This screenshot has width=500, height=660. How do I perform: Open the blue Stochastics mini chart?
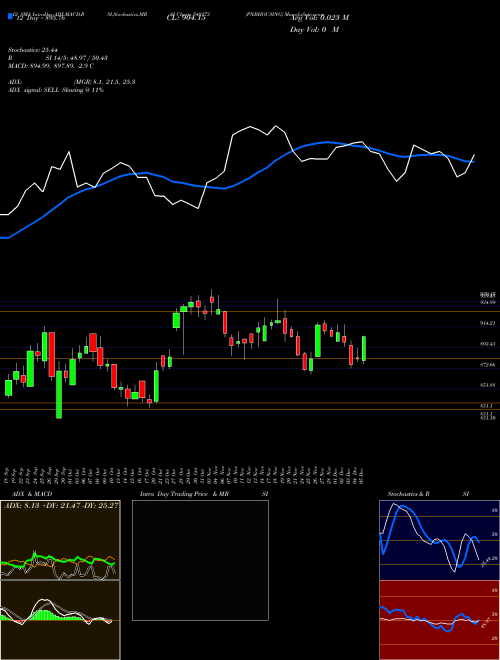(x=439, y=540)
